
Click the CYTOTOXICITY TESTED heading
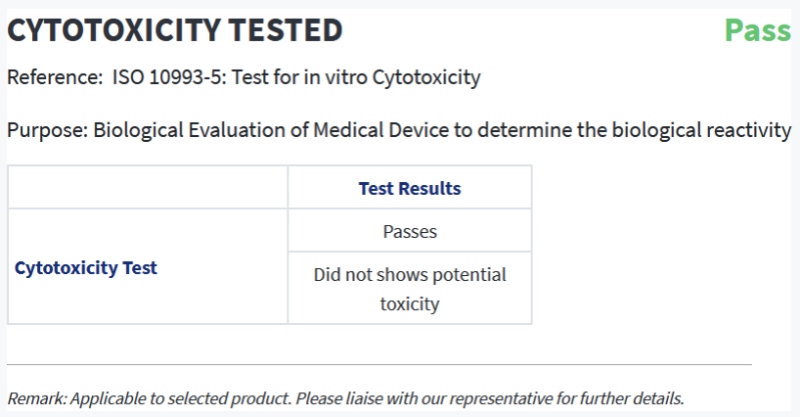tap(175, 31)
